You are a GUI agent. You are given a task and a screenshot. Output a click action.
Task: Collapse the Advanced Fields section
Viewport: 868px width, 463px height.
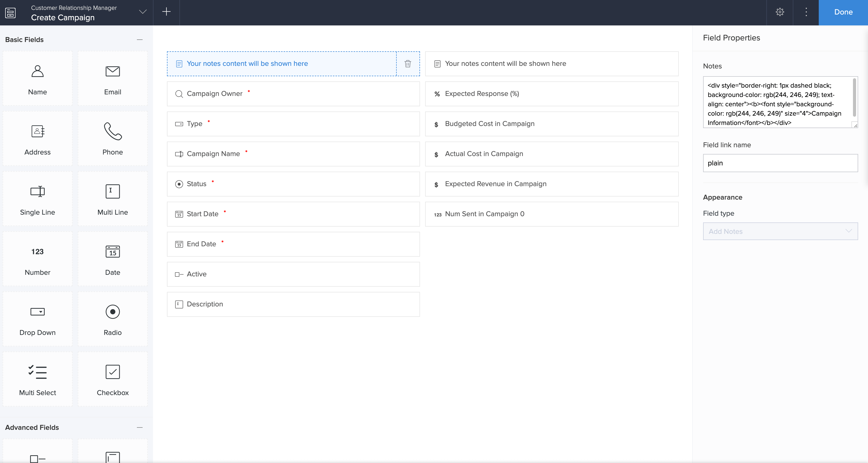[x=139, y=427]
